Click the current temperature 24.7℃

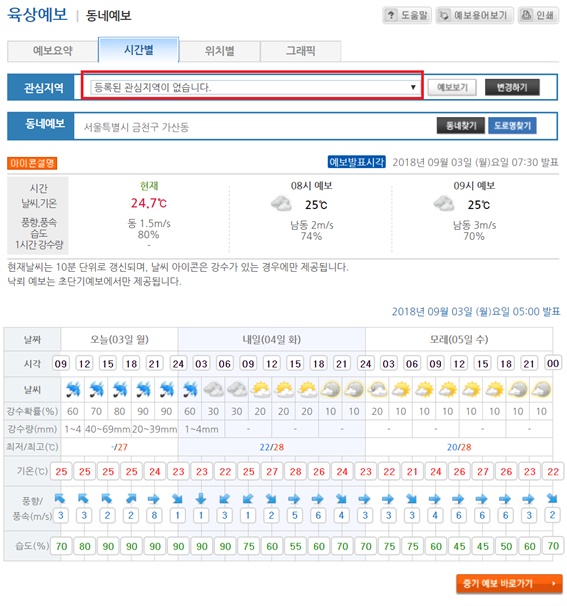point(148,203)
